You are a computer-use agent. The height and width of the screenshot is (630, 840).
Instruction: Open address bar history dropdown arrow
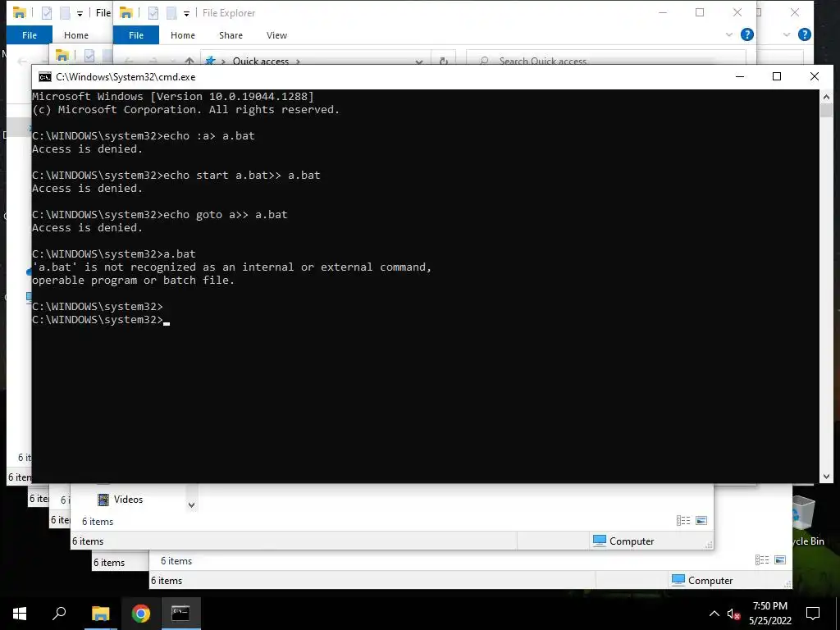419,61
